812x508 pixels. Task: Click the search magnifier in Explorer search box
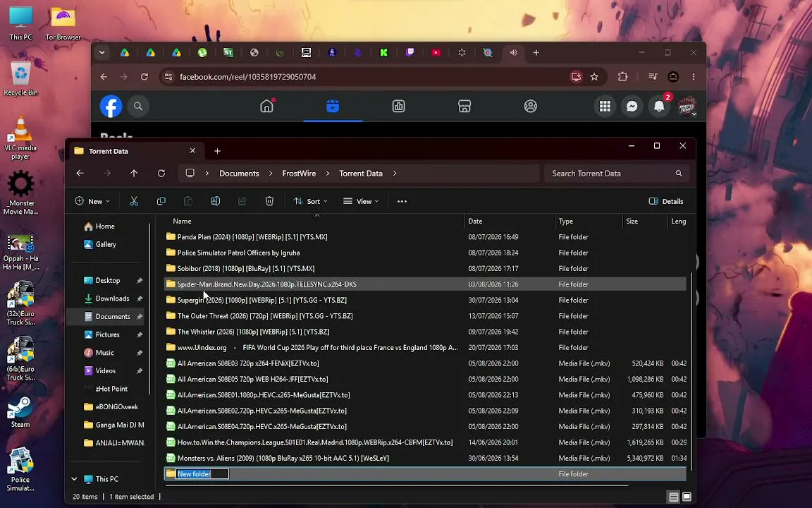click(678, 173)
